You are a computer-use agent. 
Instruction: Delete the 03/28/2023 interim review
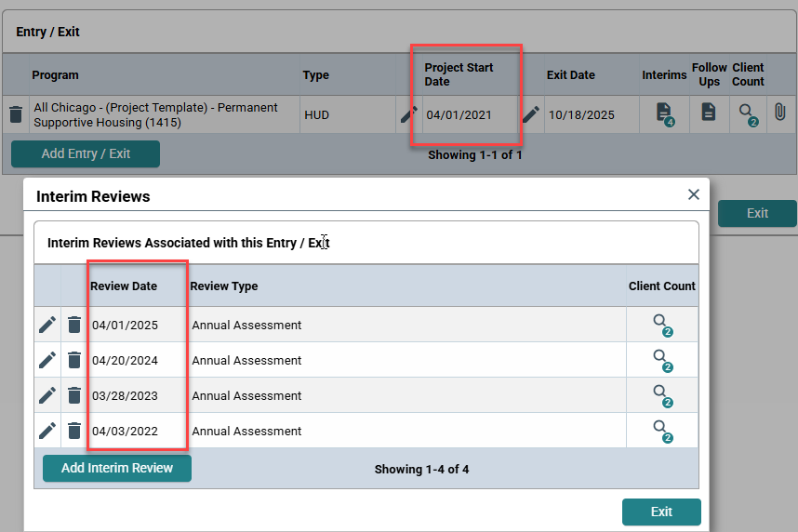(74, 395)
